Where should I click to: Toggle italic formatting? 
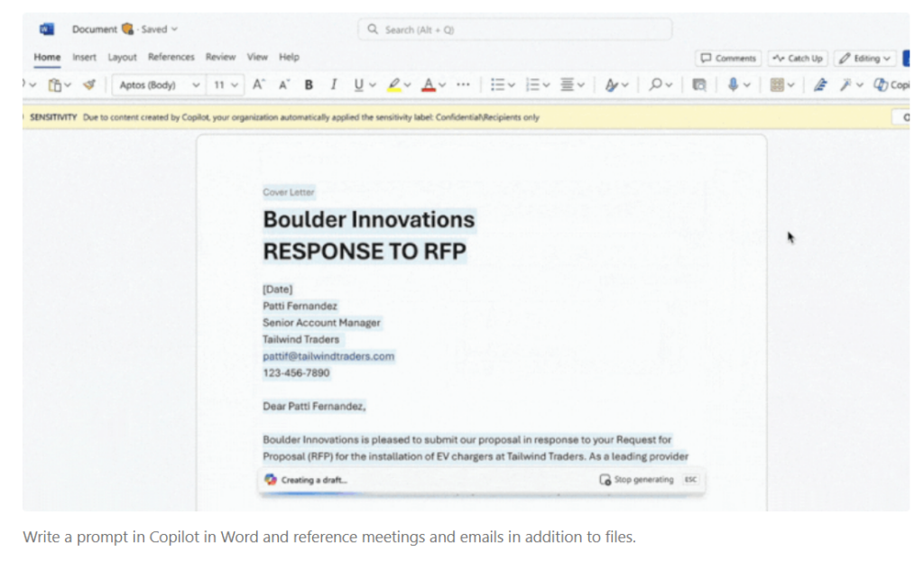(x=334, y=85)
